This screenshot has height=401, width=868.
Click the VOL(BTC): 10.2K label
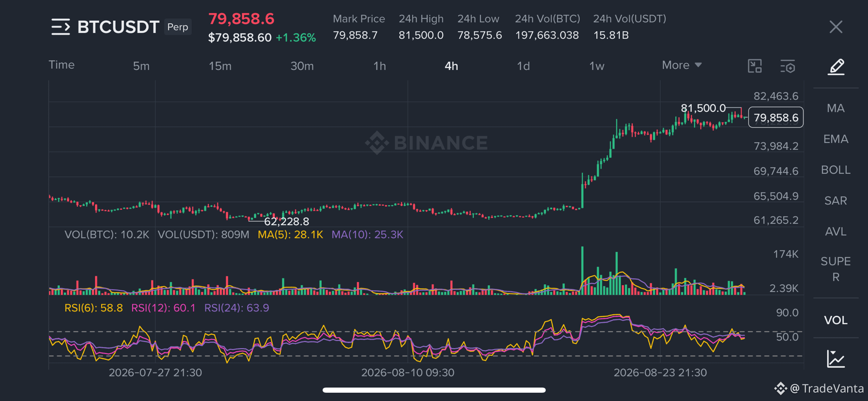coord(107,235)
